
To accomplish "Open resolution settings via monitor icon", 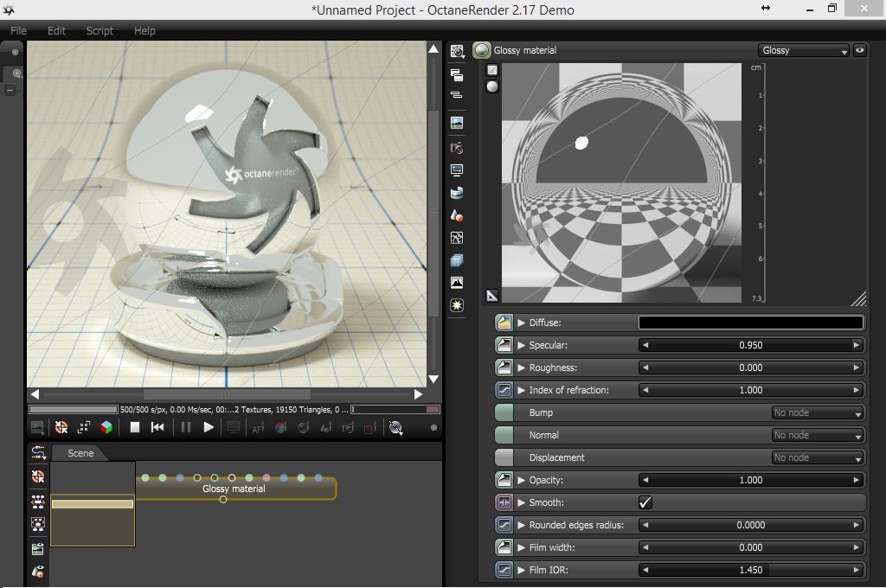I will [x=457, y=170].
